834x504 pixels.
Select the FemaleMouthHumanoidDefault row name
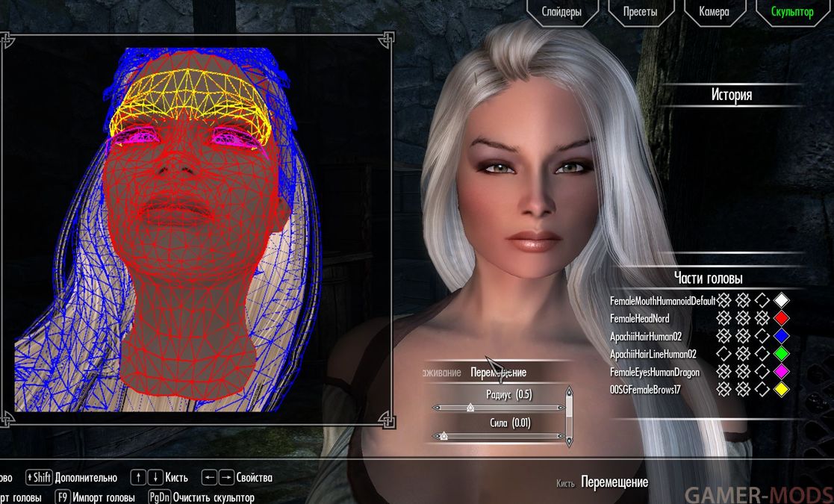(662, 301)
